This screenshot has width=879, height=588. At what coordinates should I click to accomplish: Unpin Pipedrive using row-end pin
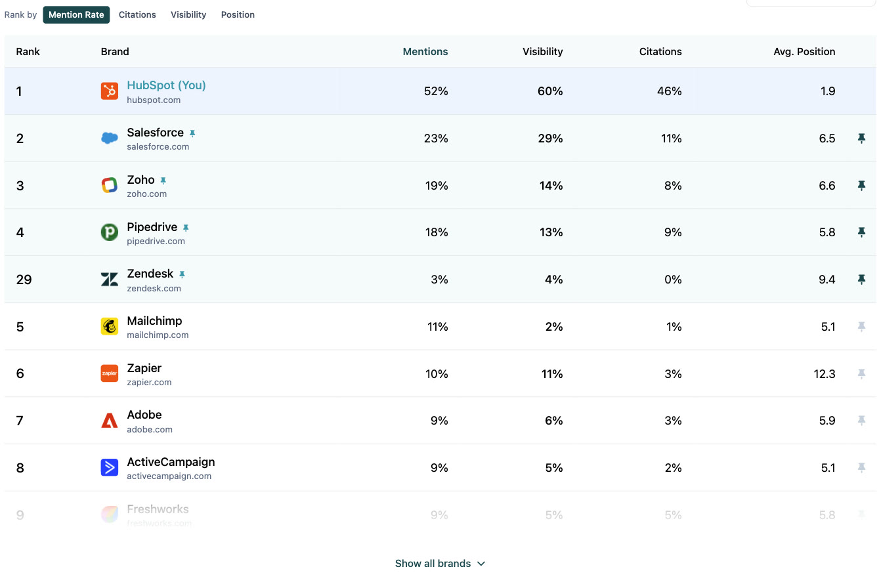pos(862,232)
